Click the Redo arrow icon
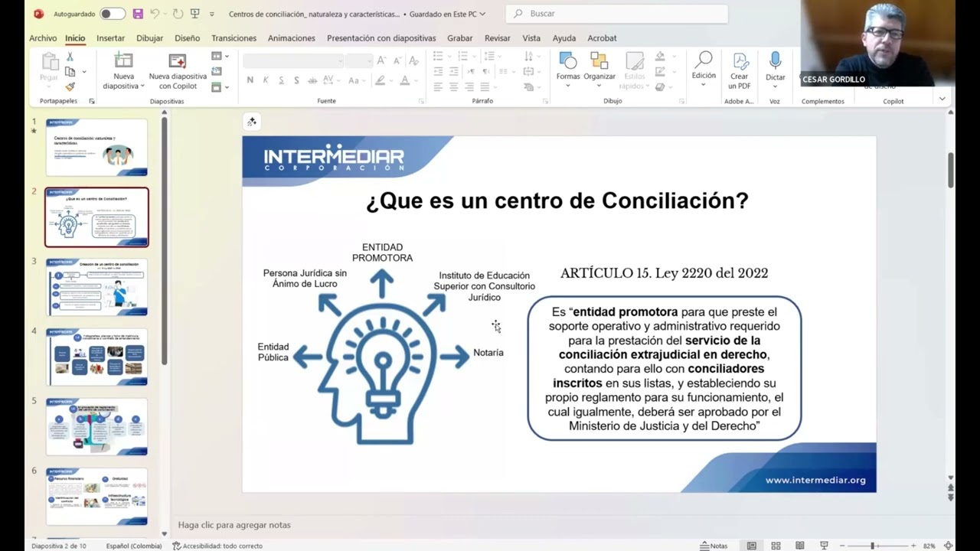This screenshot has height=551, width=980. tap(178, 14)
